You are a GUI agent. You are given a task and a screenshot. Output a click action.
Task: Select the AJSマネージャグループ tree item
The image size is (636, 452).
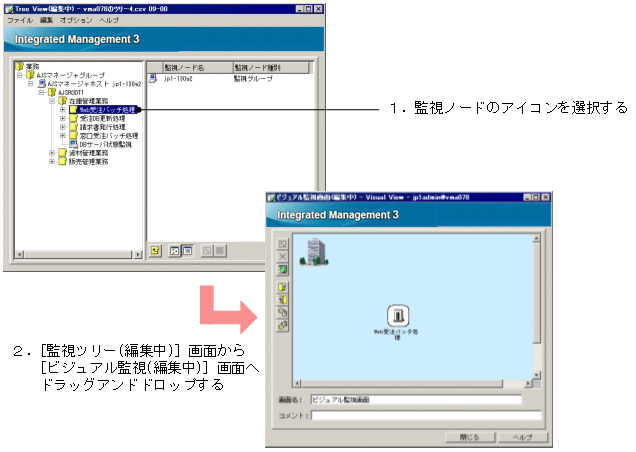click(x=70, y=75)
